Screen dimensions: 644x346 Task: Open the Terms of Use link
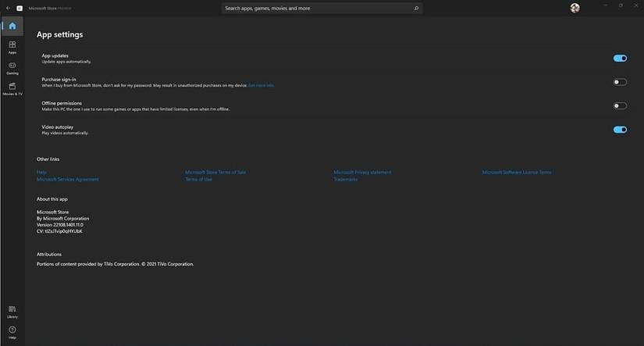pyautogui.click(x=199, y=179)
